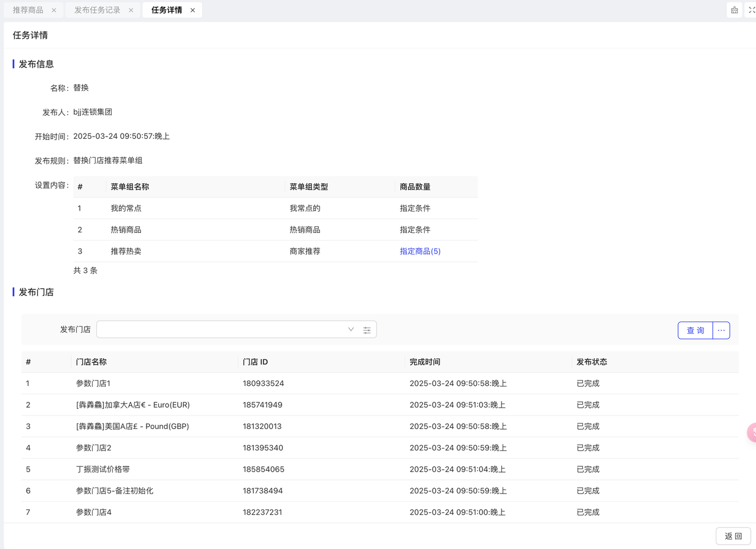The image size is (756, 549).
Task: Click the 完成时间 column header
Action: (x=425, y=362)
